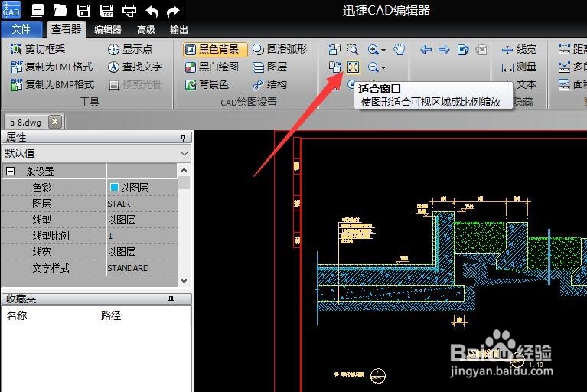Toggle 圆滑弧形 option
This screenshot has height=392, width=587.
279,49
